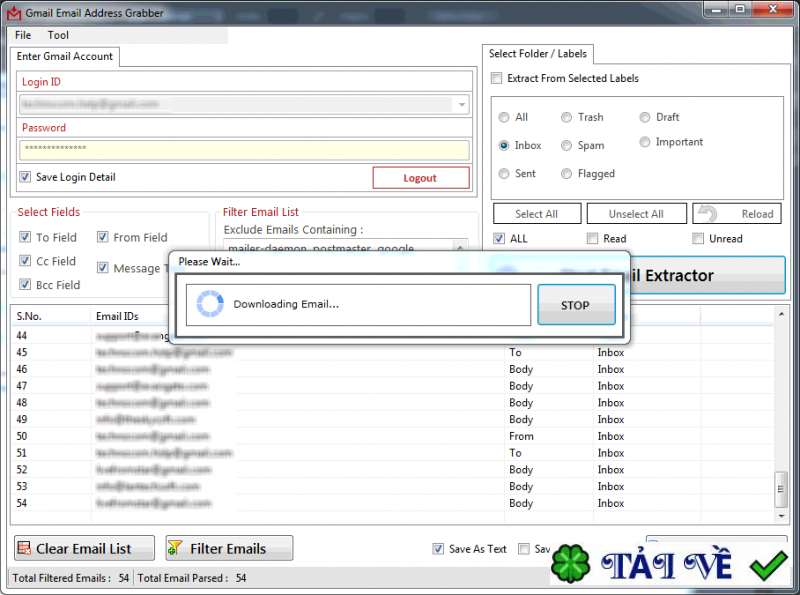
Task: Enable the Unread checkbox
Action: click(698, 238)
